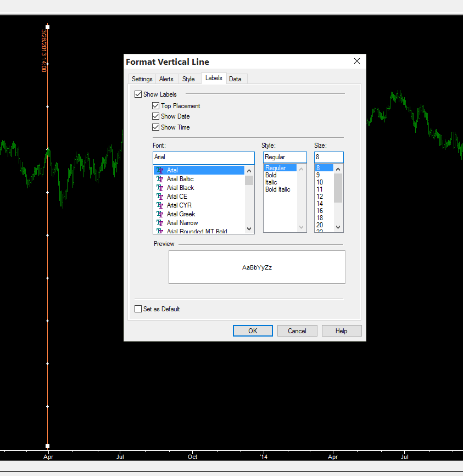Image resolution: width=463 pixels, height=476 pixels.
Task: Select font size 20
Action: click(x=324, y=225)
